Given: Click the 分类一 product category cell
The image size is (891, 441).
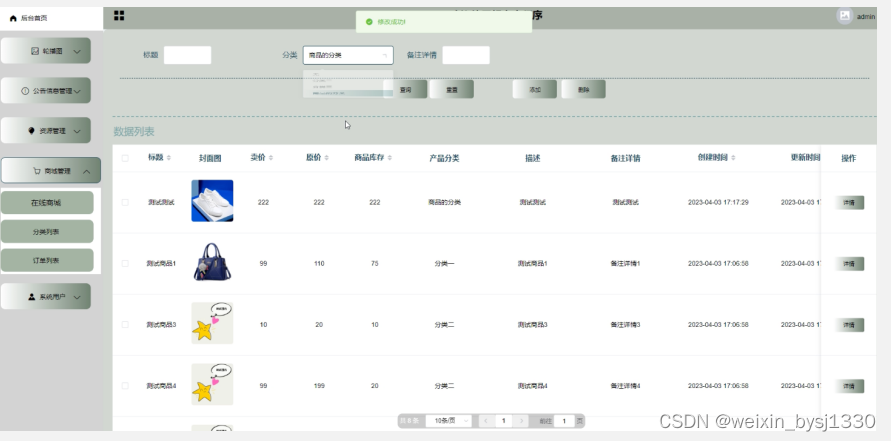Looking at the screenshot, I should (x=444, y=264).
